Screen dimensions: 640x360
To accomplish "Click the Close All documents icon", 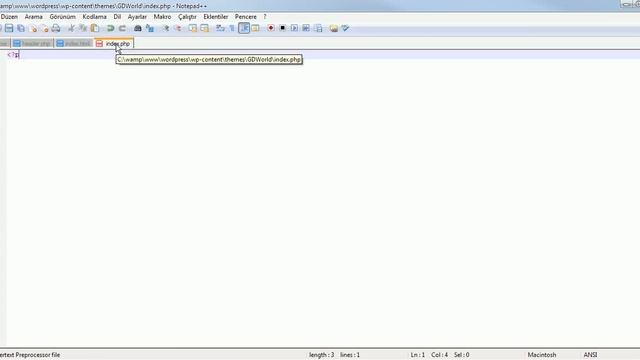I will 44,28.
